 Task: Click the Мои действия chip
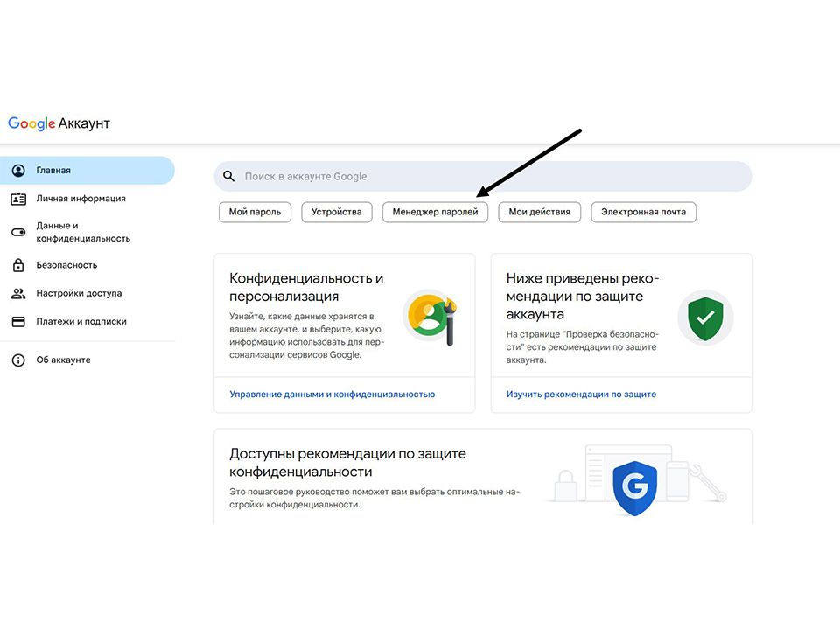pos(540,212)
